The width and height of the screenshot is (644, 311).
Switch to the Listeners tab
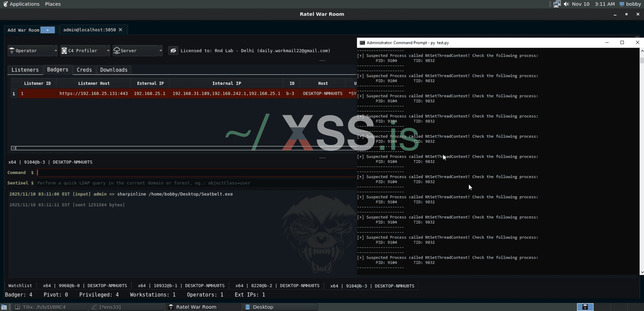click(25, 70)
